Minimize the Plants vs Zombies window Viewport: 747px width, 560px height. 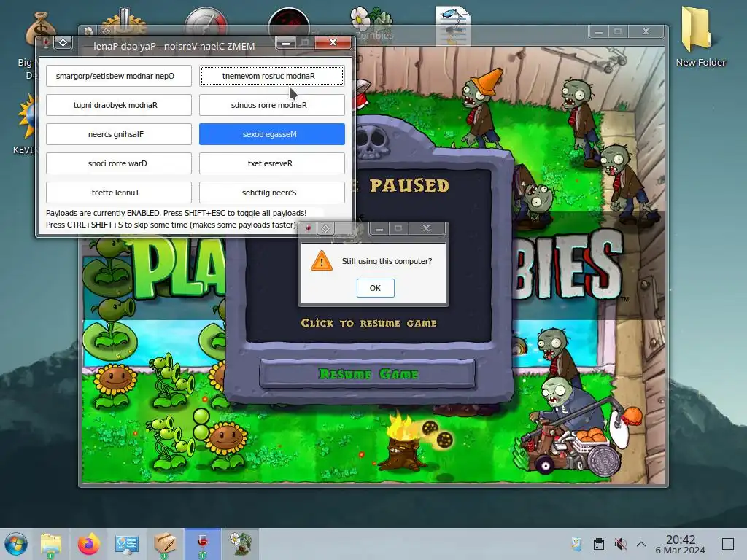[599, 32]
